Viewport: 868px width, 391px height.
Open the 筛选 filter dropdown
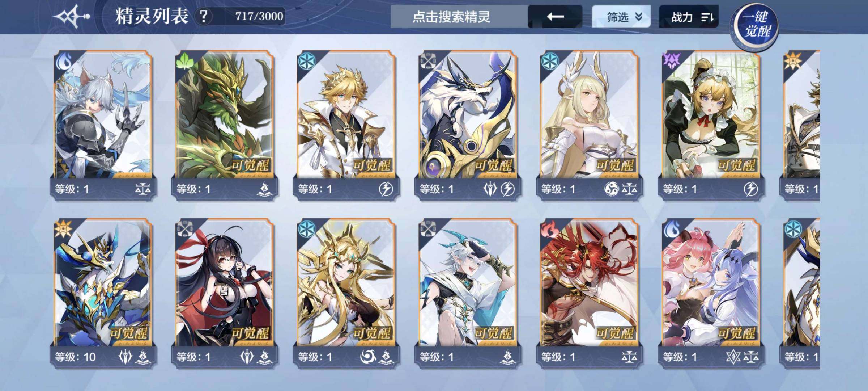[x=621, y=17]
